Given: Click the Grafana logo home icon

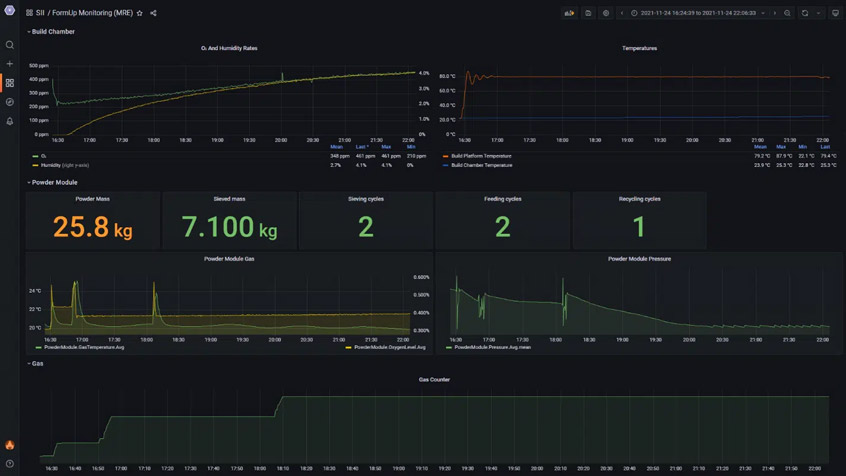Looking at the screenshot, I should (10, 11).
